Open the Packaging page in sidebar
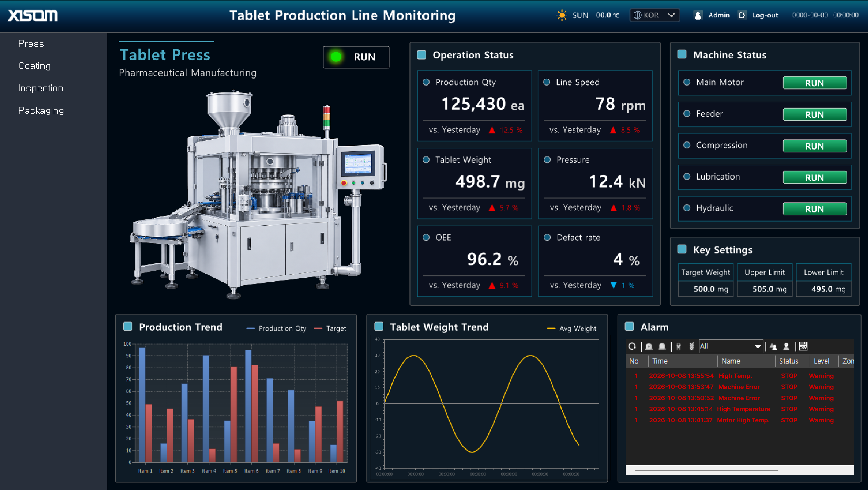Image resolution: width=868 pixels, height=490 pixels. click(41, 110)
